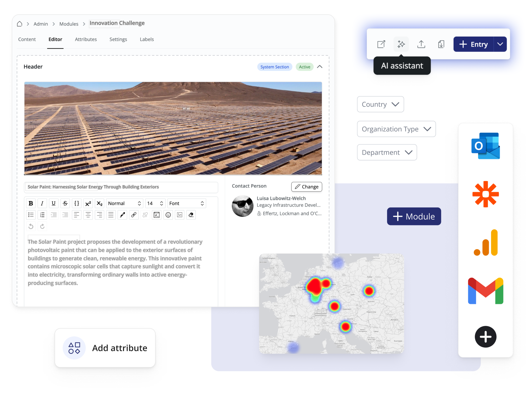
Task: Click the Module add button
Action: pos(414,216)
